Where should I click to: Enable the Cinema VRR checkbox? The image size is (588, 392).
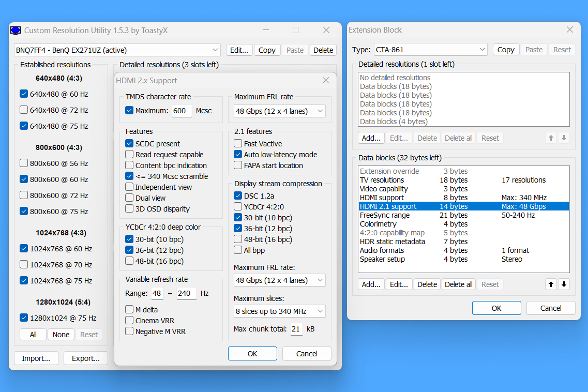[x=129, y=320]
